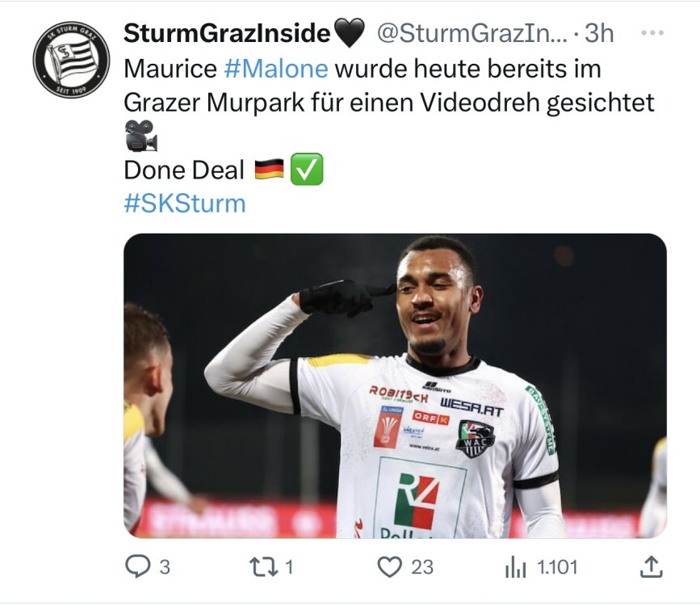Click the SK Sturm Graz profile avatar
Viewport: 700px width, 606px height.
click(x=71, y=59)
